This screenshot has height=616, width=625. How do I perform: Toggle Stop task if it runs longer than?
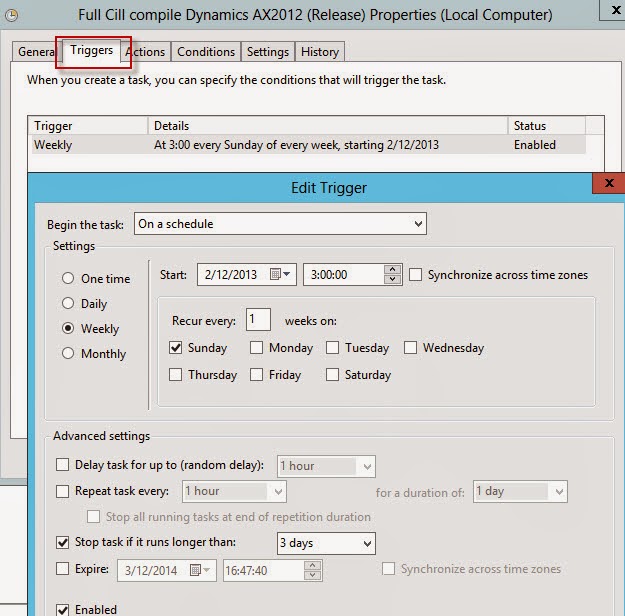point(63,542)
